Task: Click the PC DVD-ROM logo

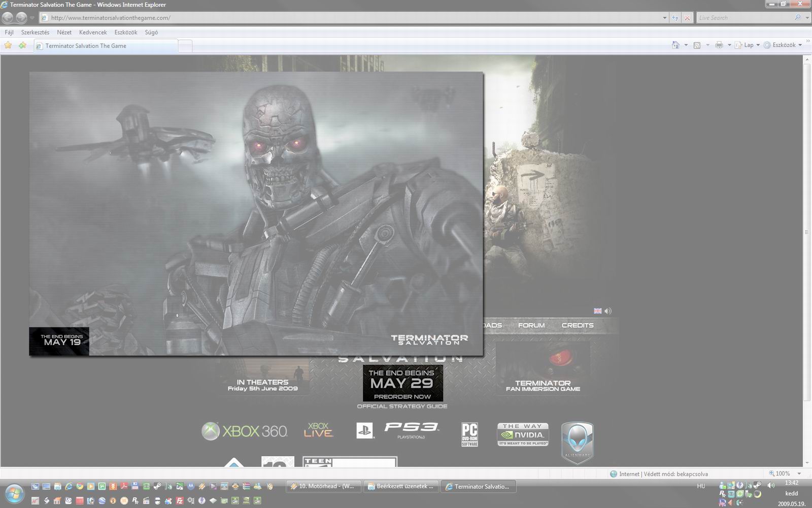Action: point(469,434)
